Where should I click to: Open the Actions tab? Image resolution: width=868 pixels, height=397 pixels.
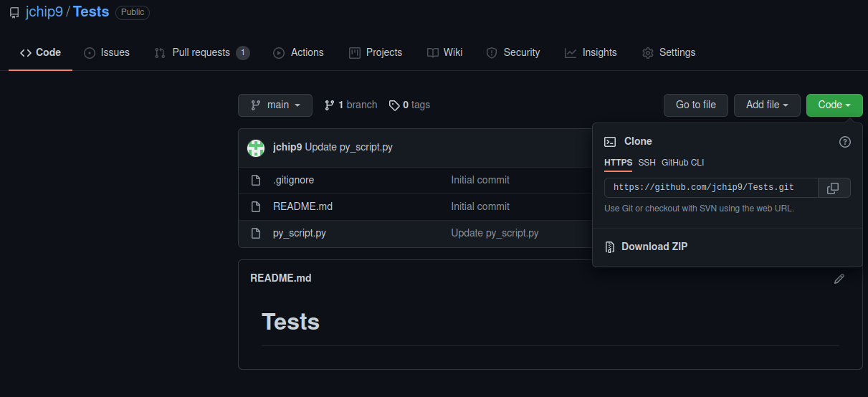(299, 52)
